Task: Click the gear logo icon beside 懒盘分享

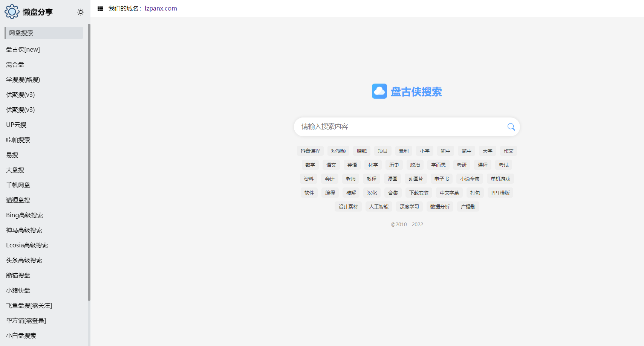Action: [x=12, y=12]
